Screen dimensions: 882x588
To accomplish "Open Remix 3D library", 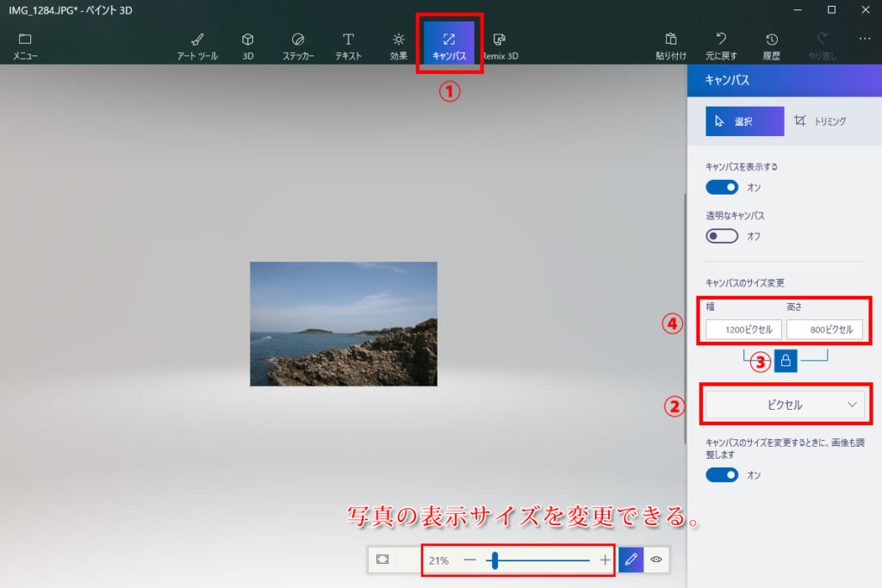I will coord(500,46).
